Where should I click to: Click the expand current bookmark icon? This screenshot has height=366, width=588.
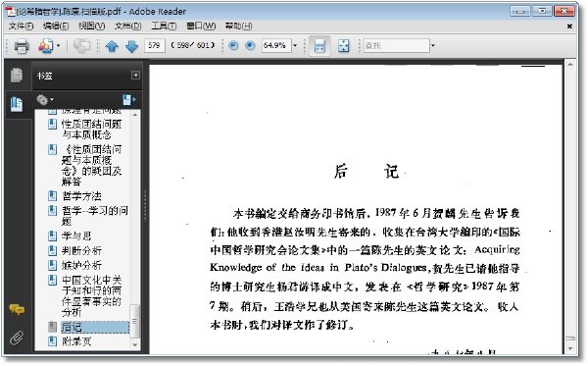[129, 100]
